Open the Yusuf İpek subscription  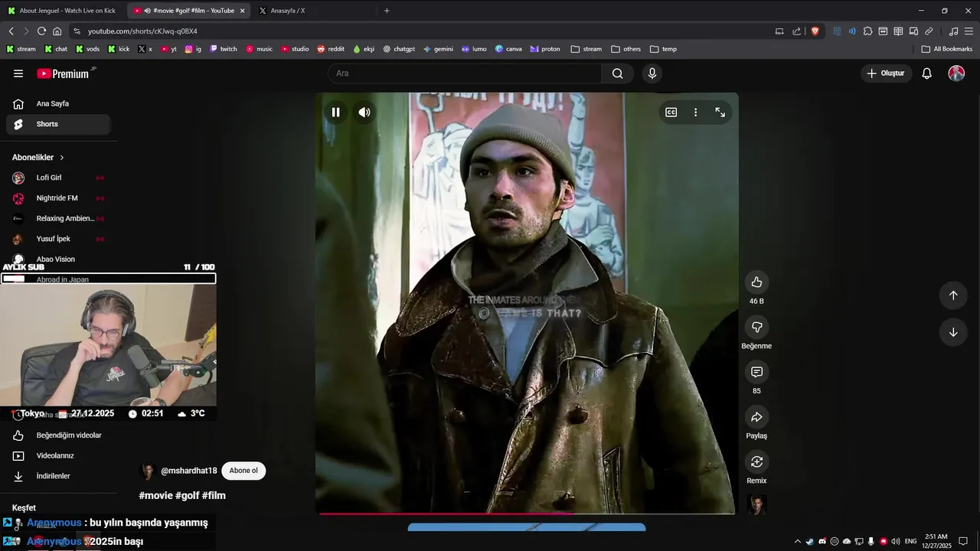(58, 239)
